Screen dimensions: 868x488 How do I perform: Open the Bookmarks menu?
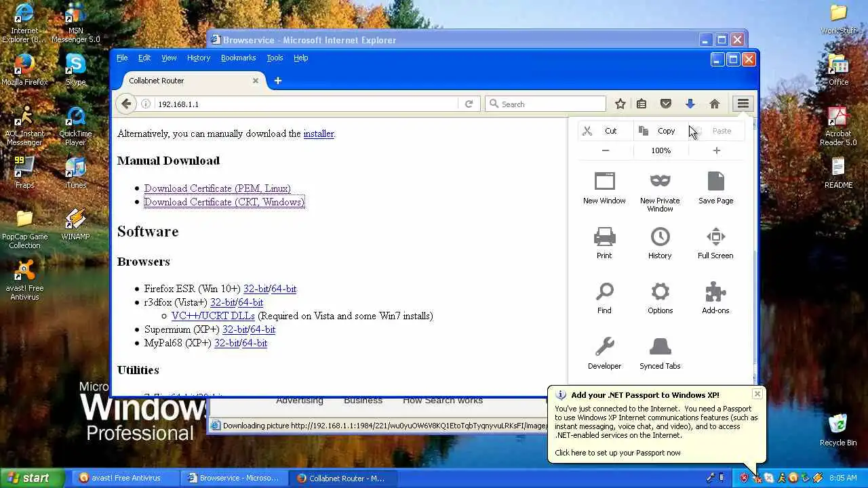click(238, 58)
